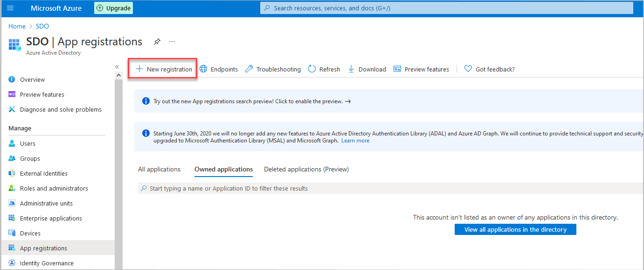Click the circular Refresh icon

pyautogui.click(x=312, y=69)
